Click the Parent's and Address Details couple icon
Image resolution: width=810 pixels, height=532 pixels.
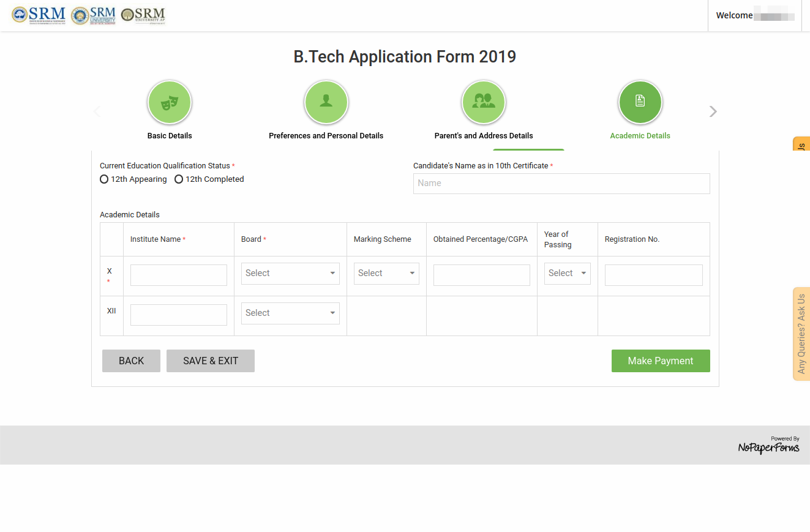coord(483,102)
